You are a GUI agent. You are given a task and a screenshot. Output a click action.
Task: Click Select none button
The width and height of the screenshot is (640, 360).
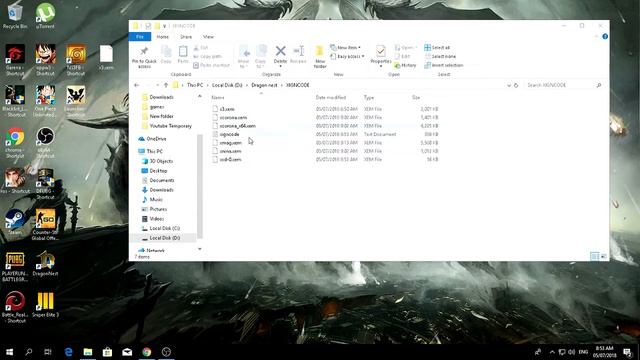[x=440, y=56]
